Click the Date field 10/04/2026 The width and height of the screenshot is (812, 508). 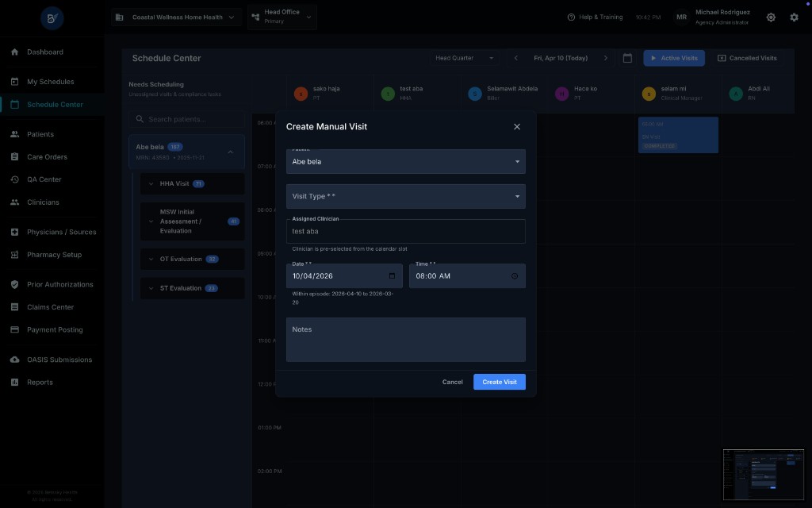pos(344,275)
